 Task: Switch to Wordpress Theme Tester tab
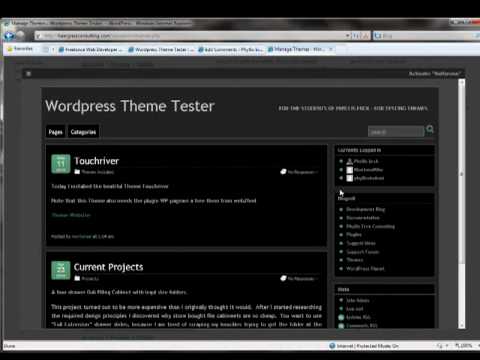point(161,50)
